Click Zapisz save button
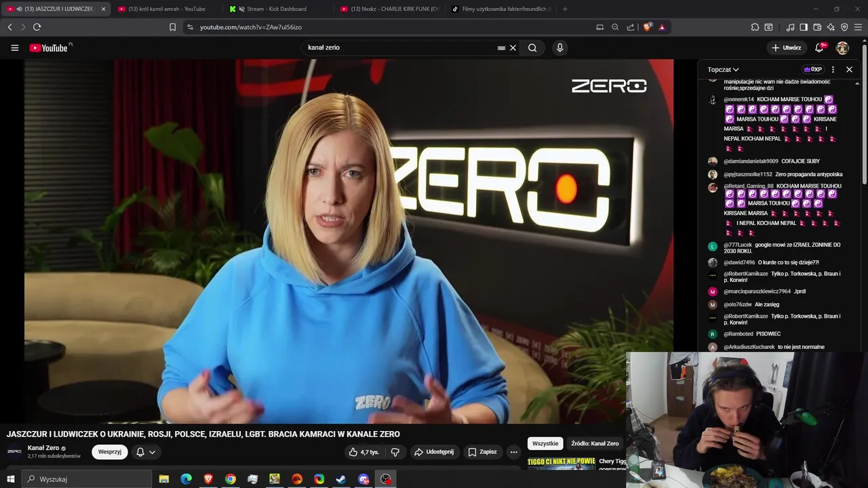This screenshot has height=488, width=868. 482,452
